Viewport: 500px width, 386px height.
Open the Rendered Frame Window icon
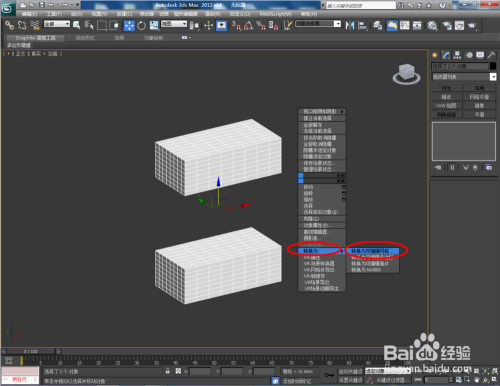[x=459, y=25]
